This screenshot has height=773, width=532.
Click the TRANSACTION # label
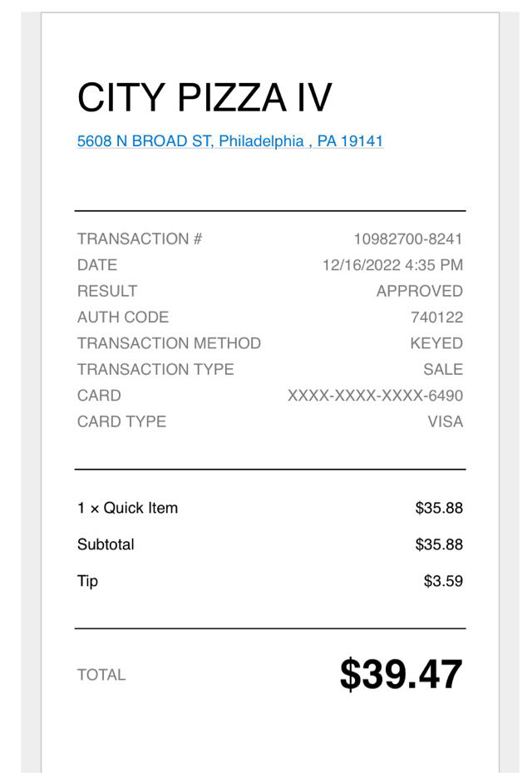(140, 239)
